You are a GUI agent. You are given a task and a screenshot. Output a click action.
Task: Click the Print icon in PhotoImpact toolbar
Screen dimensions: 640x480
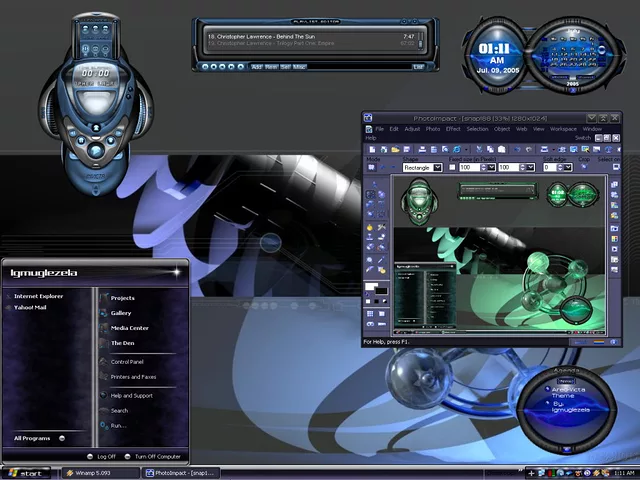point(422,150)
